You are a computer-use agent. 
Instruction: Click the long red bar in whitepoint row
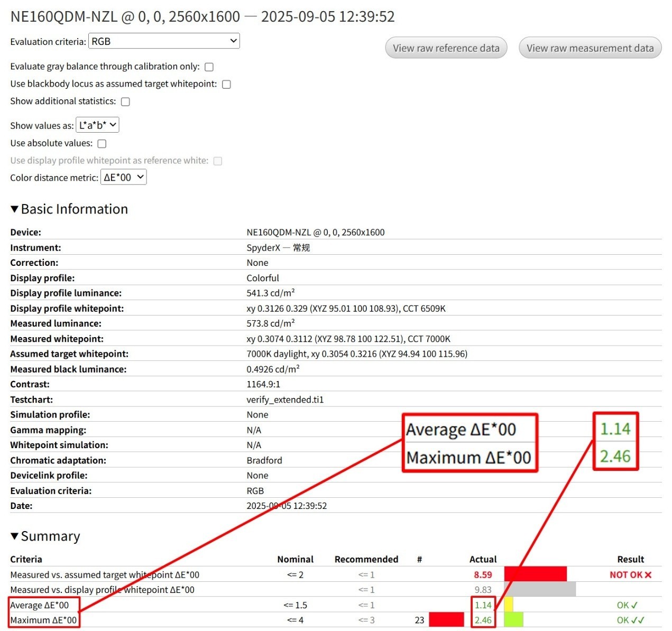(x=535, y=574)
